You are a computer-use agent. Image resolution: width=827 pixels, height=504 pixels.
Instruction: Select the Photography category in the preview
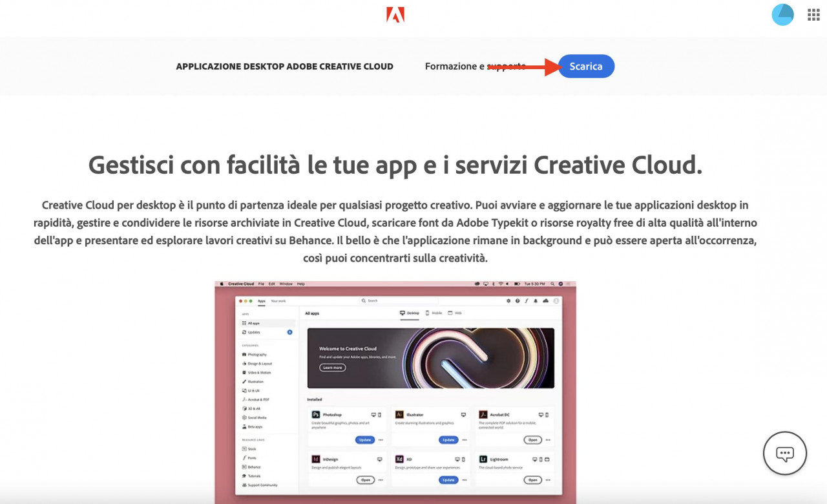click(254, 355)
